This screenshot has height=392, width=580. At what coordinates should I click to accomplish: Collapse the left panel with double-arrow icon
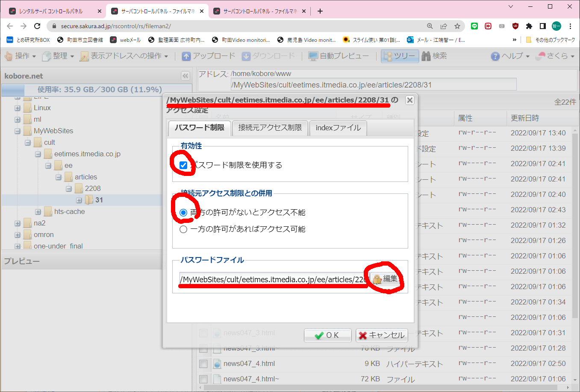185,76
